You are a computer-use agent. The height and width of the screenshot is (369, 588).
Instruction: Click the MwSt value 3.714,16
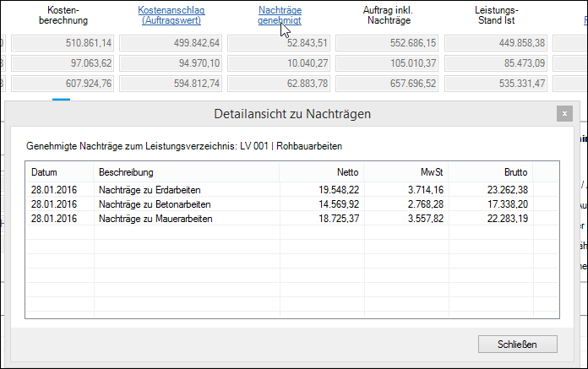pyautogui.click(x=426, y=190)
